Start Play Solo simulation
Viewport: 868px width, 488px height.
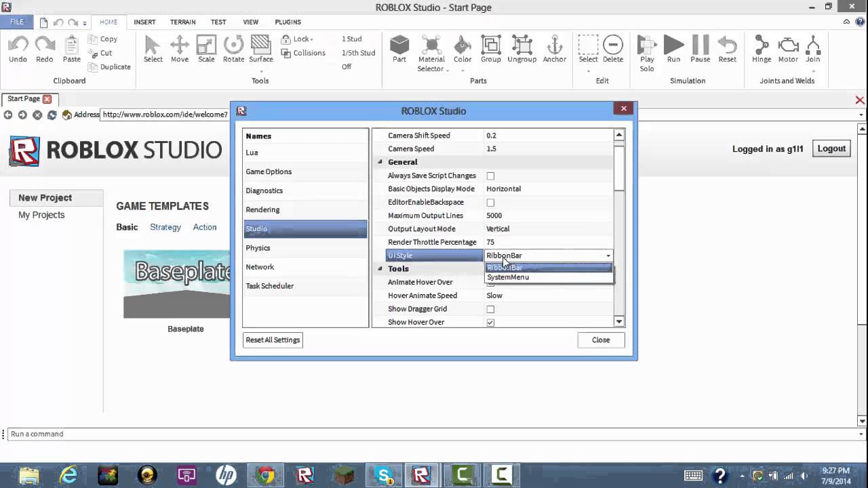tap(647, 45)
